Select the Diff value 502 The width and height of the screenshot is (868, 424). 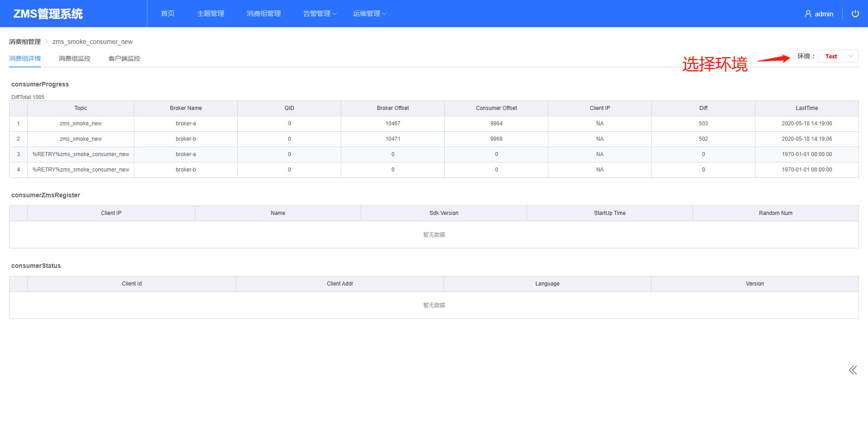[703, 139]
